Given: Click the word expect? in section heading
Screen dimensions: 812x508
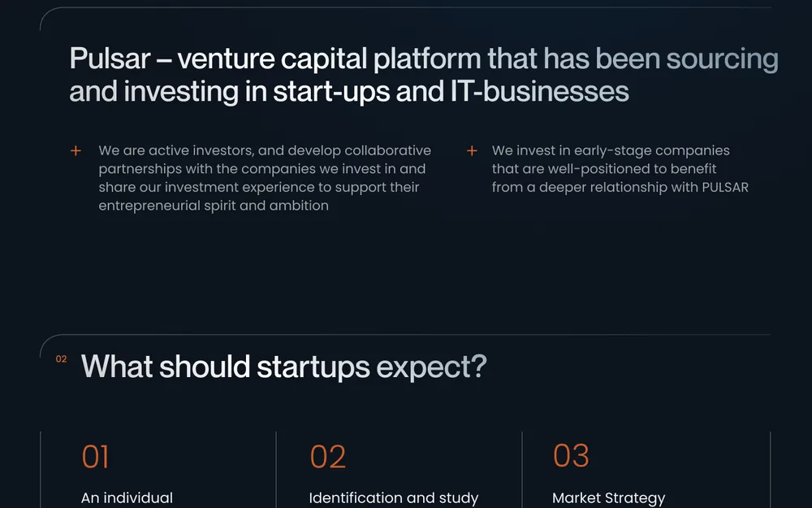Looking at the screenshot, I should [431, 367].
